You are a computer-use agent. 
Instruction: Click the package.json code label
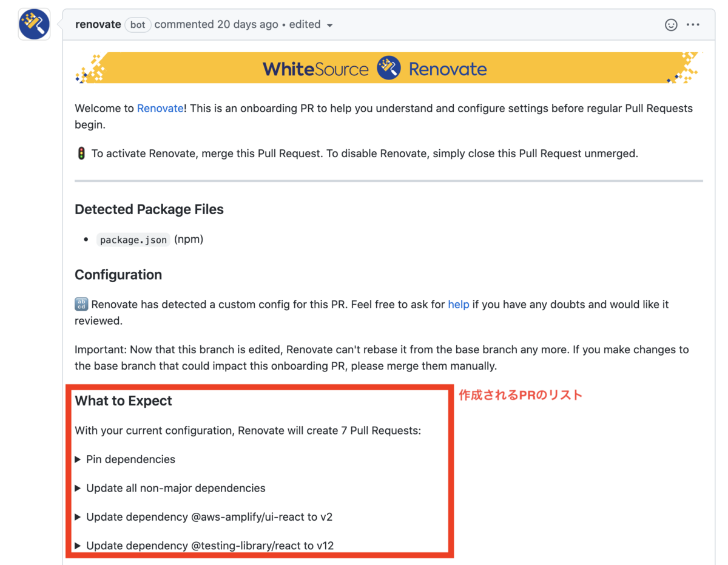(133, 240)
